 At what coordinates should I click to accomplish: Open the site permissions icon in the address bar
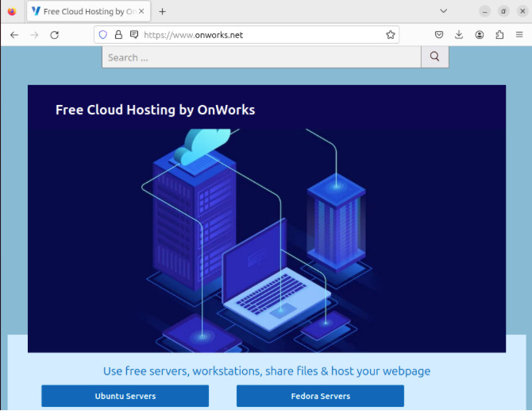tap(134, 35)
